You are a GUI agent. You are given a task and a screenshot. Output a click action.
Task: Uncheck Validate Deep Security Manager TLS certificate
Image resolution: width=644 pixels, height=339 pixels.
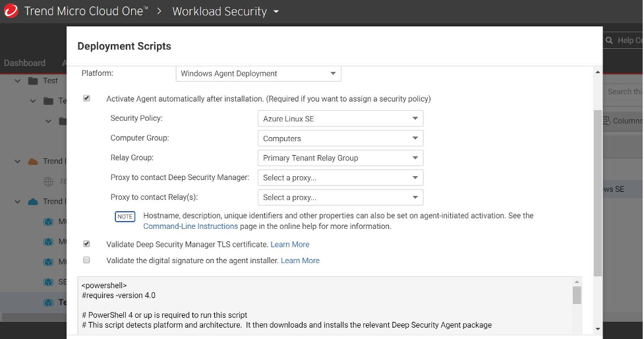86,244
